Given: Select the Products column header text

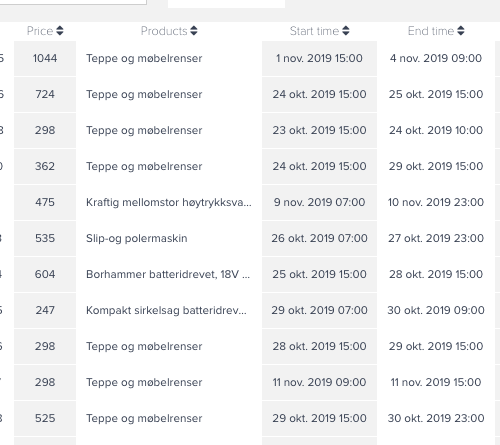Looking at the screenshot, I should (x=164, y=31).
